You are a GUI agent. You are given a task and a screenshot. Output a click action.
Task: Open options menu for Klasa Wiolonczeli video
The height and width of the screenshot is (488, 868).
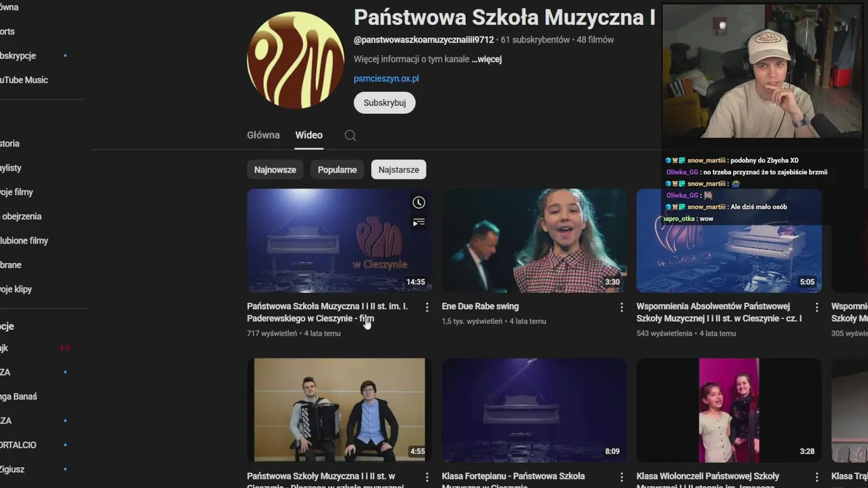click(x=816, y=477)
